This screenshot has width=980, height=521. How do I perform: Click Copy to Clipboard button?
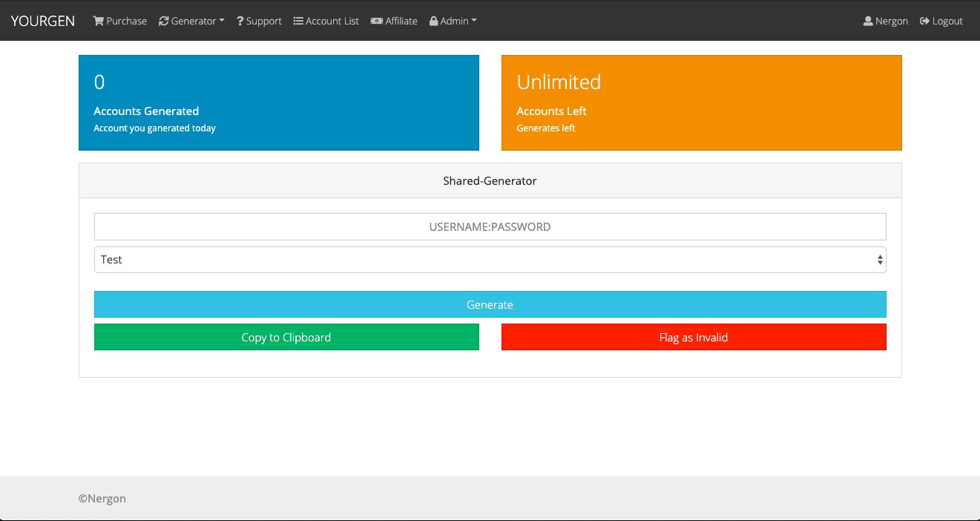click(x=286, y=337)
